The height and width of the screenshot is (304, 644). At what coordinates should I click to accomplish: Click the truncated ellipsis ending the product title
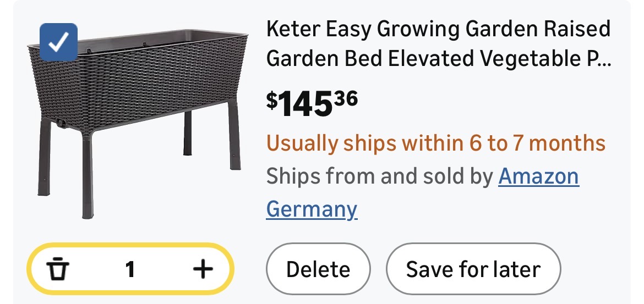[x=603, y=59]
